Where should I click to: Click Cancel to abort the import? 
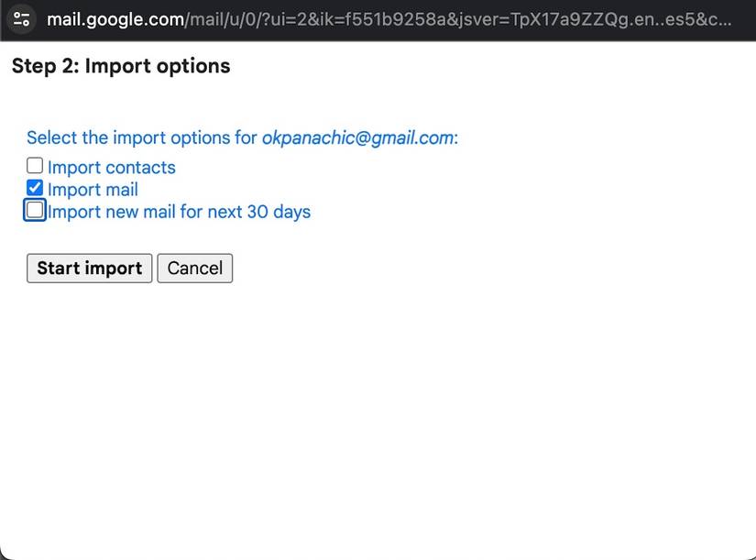pos(194,268)
